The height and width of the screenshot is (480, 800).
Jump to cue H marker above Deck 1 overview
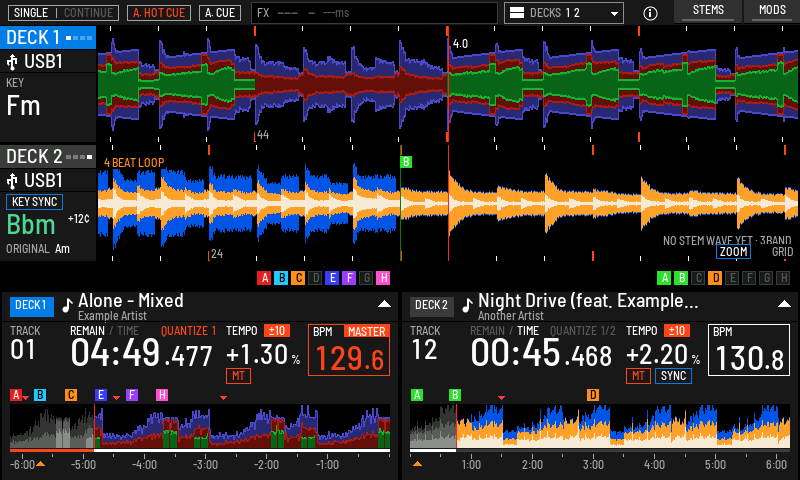(x=162, y=395)
